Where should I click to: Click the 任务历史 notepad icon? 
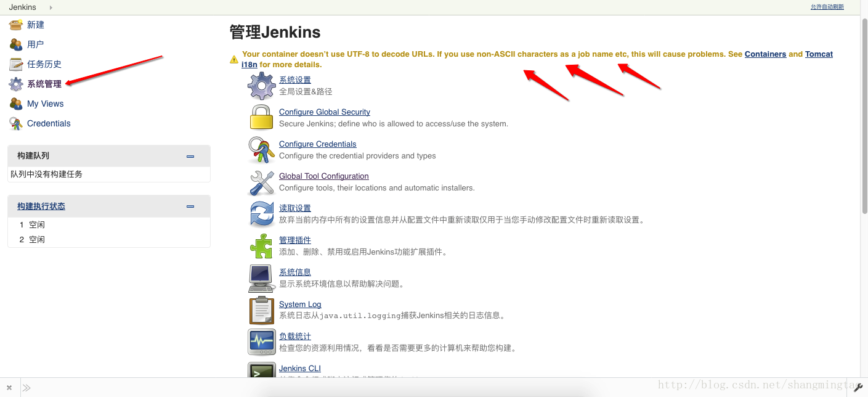pyautogui.click(x=16, y=64)
